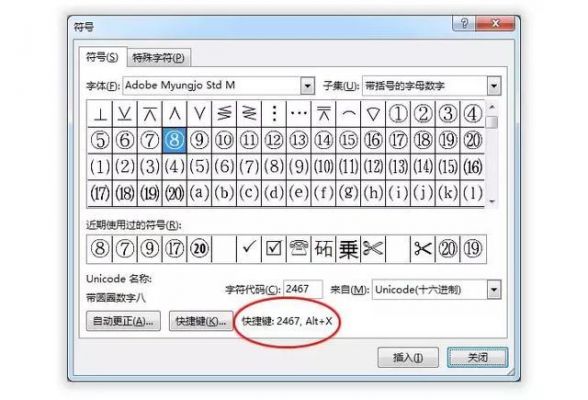Click the 快捷键: 2467, Alt+X text
Image resolution: width=588 pixels, height=400 pixels.
(x=287, y=321)
